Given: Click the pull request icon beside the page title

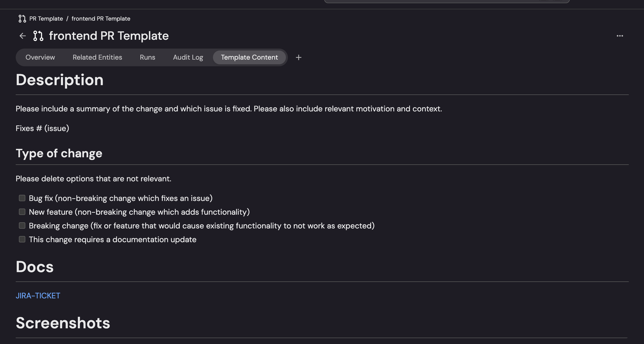Looking at the screenshot, I should pos(38,36).
